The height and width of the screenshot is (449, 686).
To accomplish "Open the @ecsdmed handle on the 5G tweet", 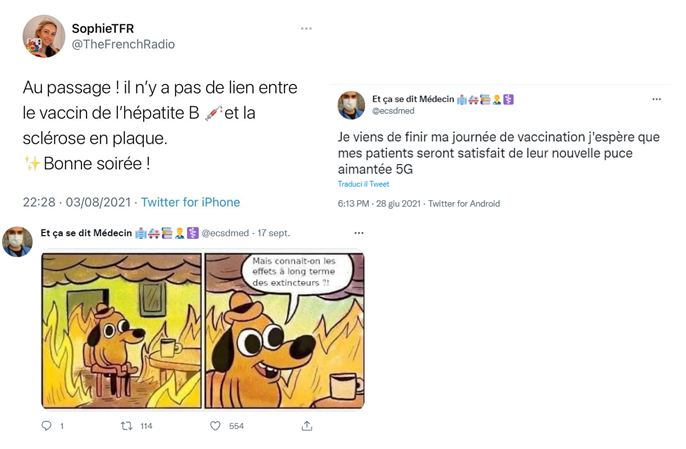I will click(x=393, y=111).
